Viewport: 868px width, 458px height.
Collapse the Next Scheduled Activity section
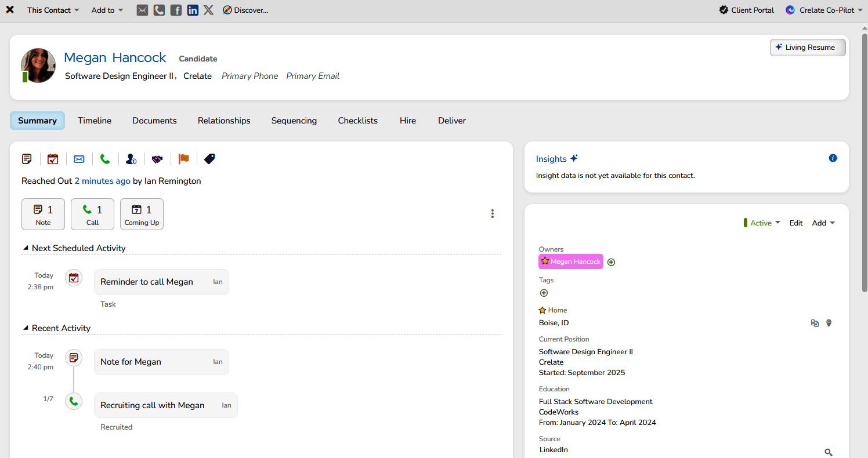[26, 248]
